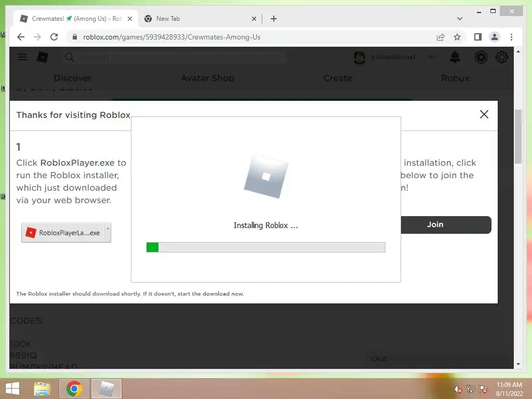Expand the tab search chevron
The height and width of the screenshot is (399, 532).
tap(460, 19)
